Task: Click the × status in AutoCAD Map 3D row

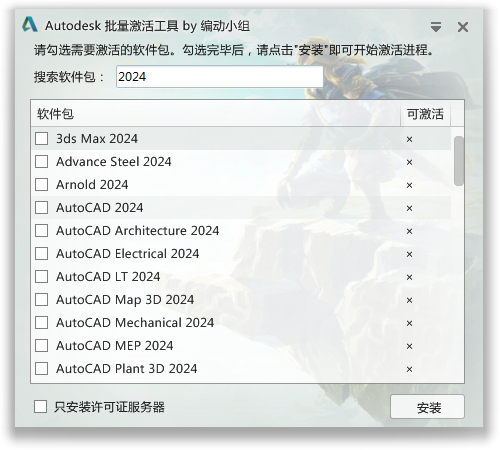Action: (x=409, y=300)
